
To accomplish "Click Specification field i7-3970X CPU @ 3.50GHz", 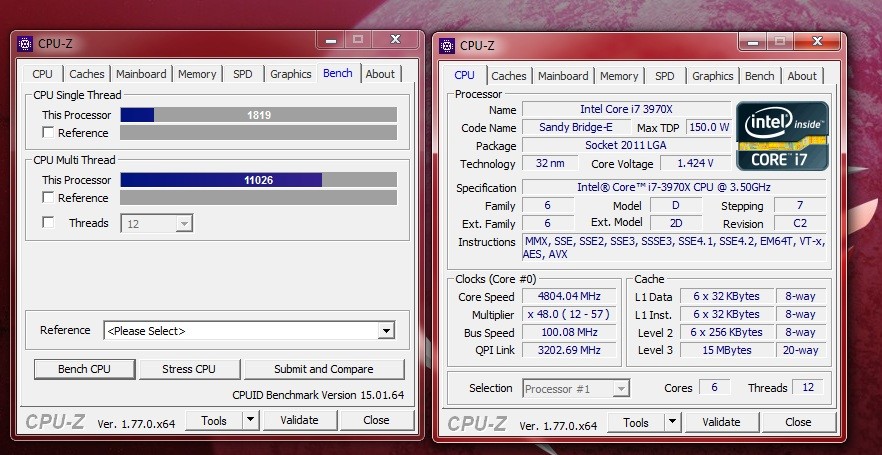I will [x=674, y=187].
